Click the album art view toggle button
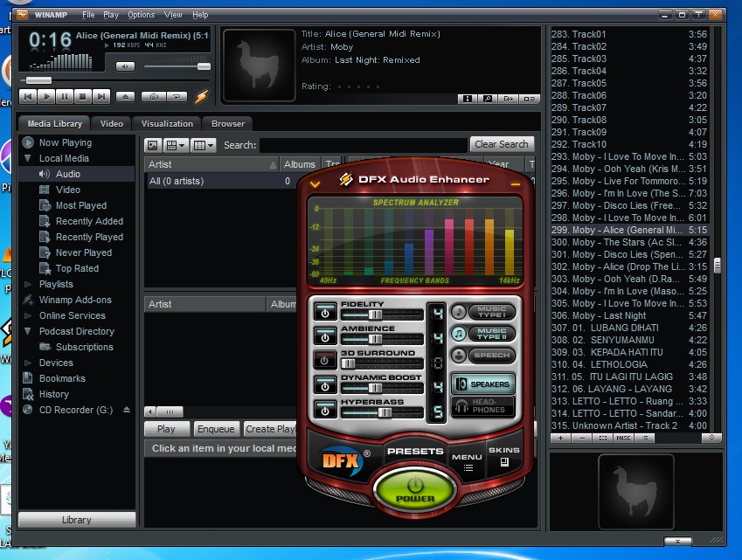This screenshot has height=560, width=742. (153, 145)
